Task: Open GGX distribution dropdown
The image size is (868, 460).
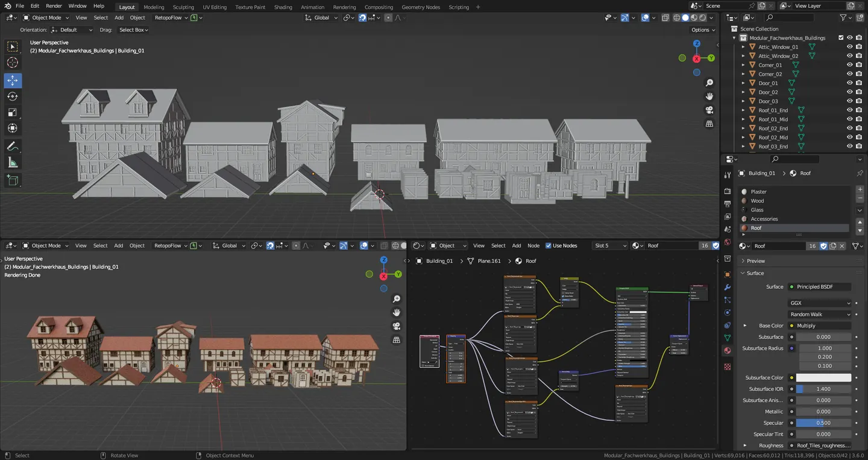Action: [820, 303]
